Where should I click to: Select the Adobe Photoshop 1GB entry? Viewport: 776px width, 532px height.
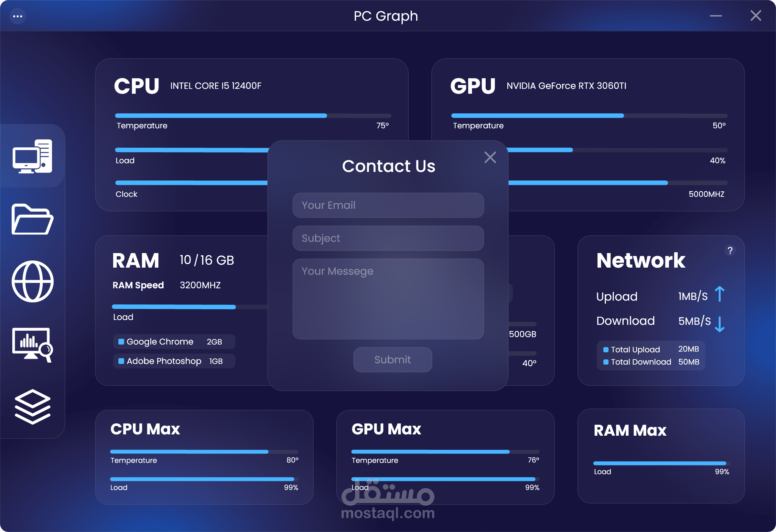tap(174, 361)
